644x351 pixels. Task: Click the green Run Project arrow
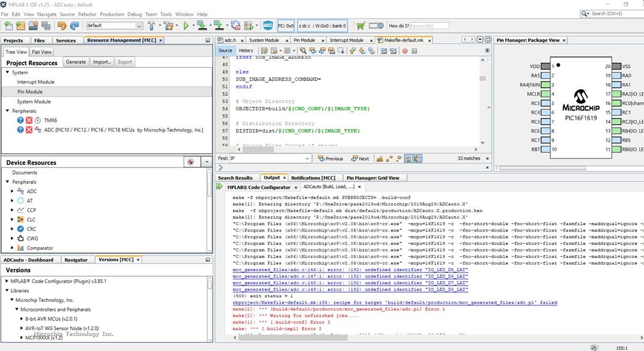[x=186, y=26]
